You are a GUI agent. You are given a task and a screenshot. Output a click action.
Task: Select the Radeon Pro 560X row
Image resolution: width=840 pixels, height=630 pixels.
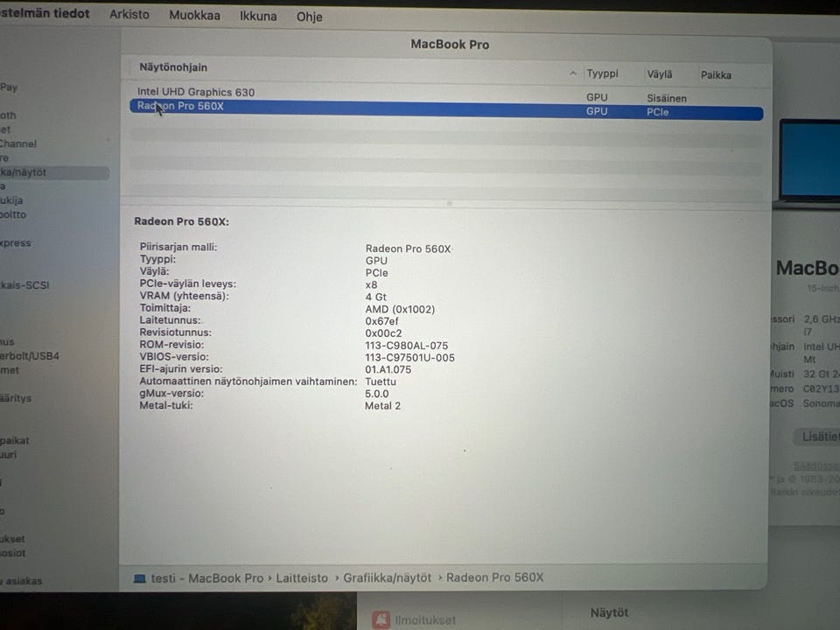point(446,108)
